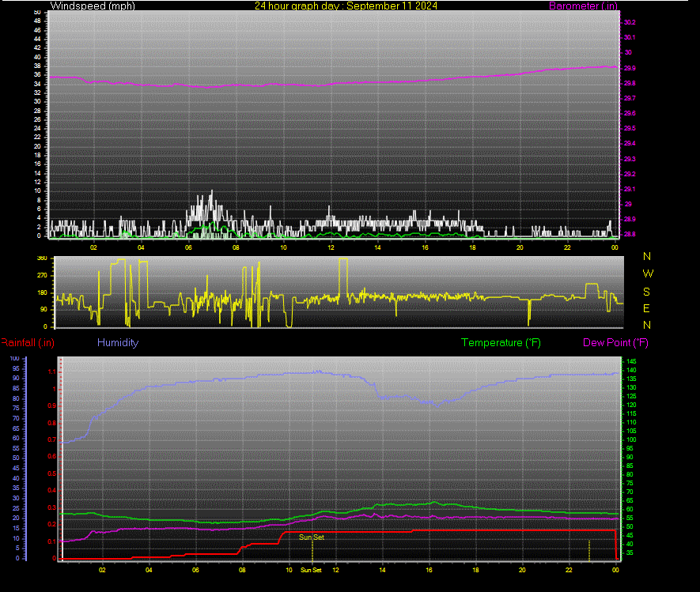
Task: Click the 'Humidity' legend label
Action: click(118, 342)
